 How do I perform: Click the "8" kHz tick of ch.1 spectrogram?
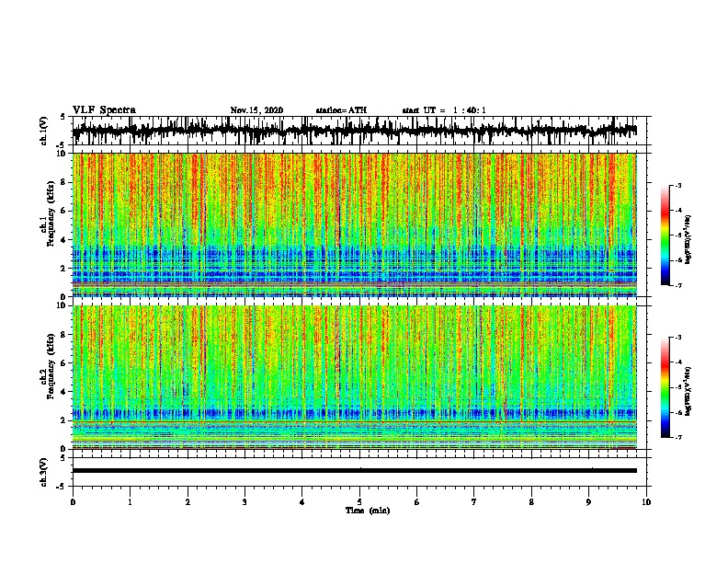(63, 182)
